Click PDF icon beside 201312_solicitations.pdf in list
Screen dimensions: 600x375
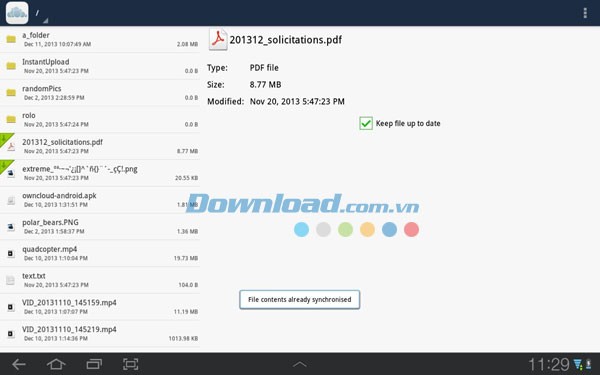click(11, 147)
